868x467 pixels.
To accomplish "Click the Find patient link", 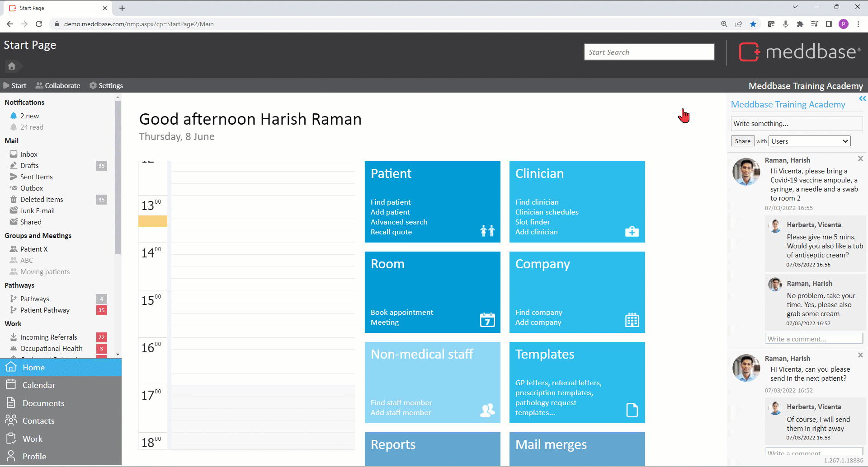I will tap(391, 202).
